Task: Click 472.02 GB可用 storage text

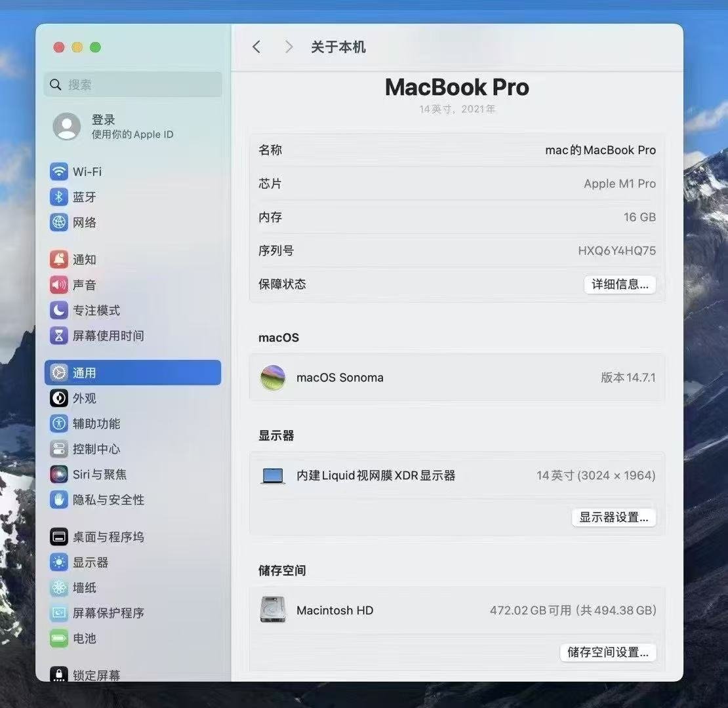Action: tap(531, 610)
